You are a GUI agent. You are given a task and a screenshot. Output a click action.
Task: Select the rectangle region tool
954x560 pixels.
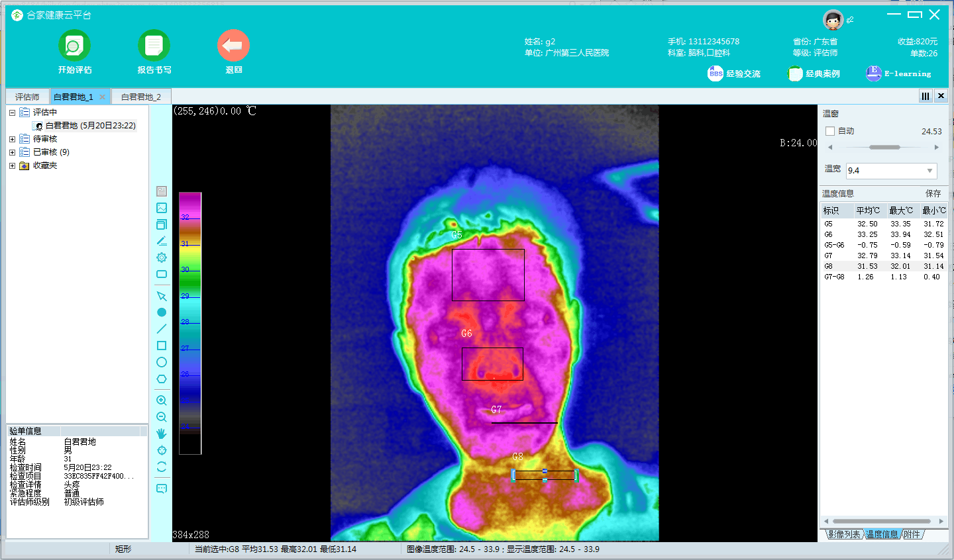click(x=162, y=346)
